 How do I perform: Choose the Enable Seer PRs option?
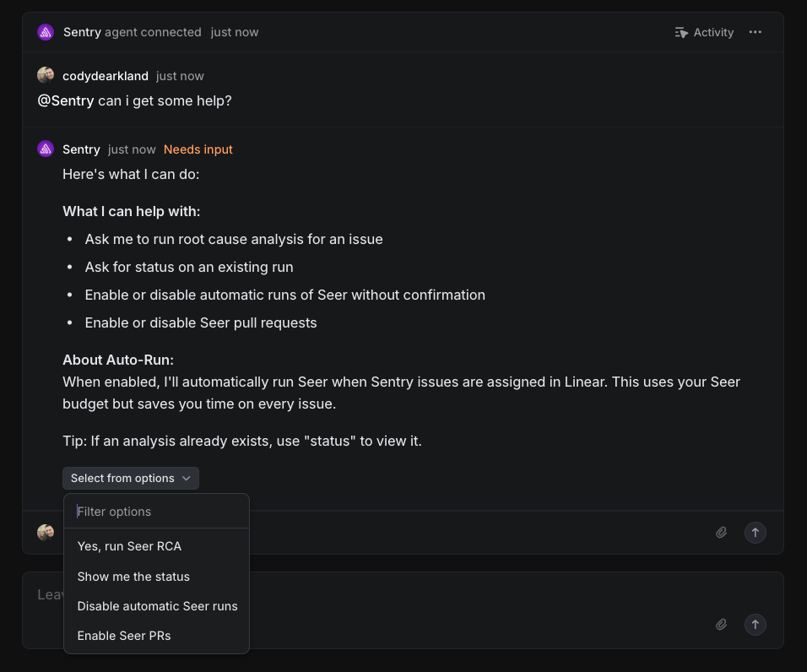pyautogui.click(x=124, y=636)
